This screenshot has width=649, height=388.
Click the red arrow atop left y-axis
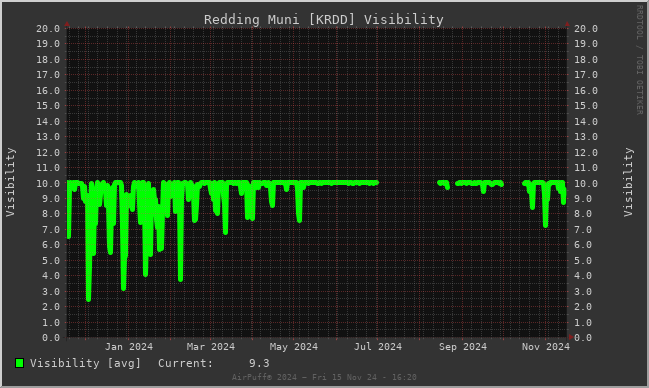tap(67, 24)
